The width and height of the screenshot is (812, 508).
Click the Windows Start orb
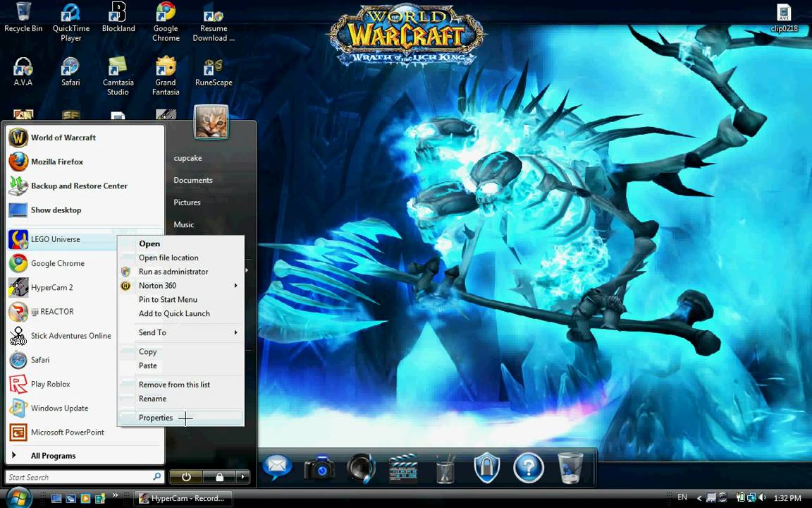(x=18, y=498)
